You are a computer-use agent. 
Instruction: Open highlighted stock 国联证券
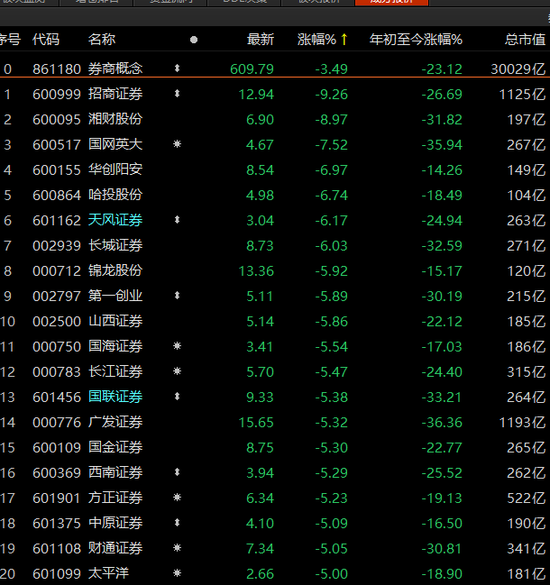pyautogui.click(x=115, y=397)
